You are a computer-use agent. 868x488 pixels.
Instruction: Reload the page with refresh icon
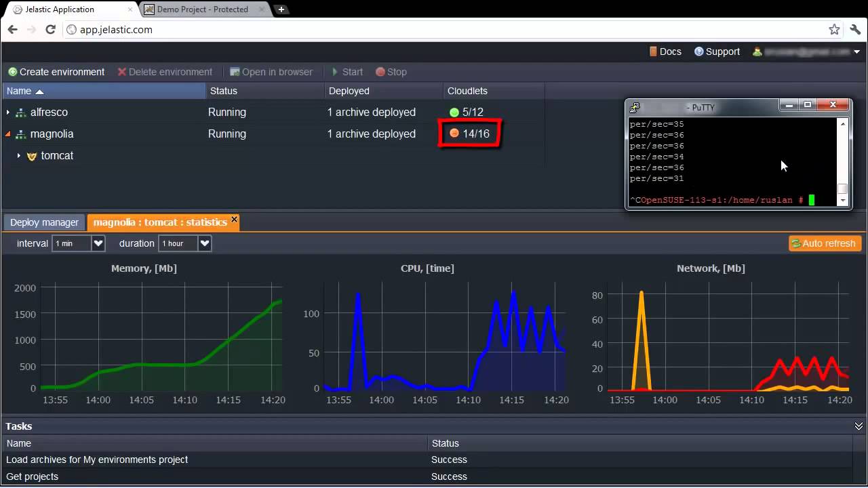coord(50,29)
